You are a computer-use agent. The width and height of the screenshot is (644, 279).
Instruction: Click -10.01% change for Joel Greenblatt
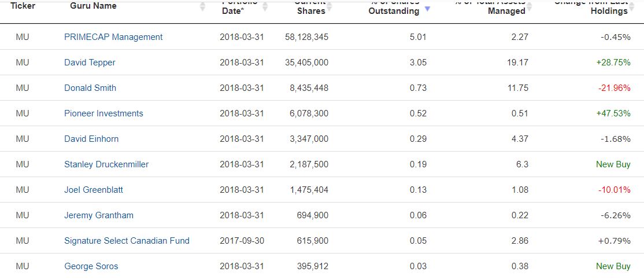point(615,190)
